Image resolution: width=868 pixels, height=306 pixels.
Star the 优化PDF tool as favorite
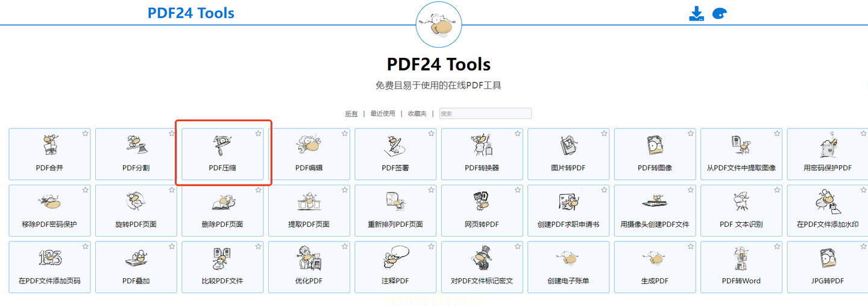pos(345,246)
